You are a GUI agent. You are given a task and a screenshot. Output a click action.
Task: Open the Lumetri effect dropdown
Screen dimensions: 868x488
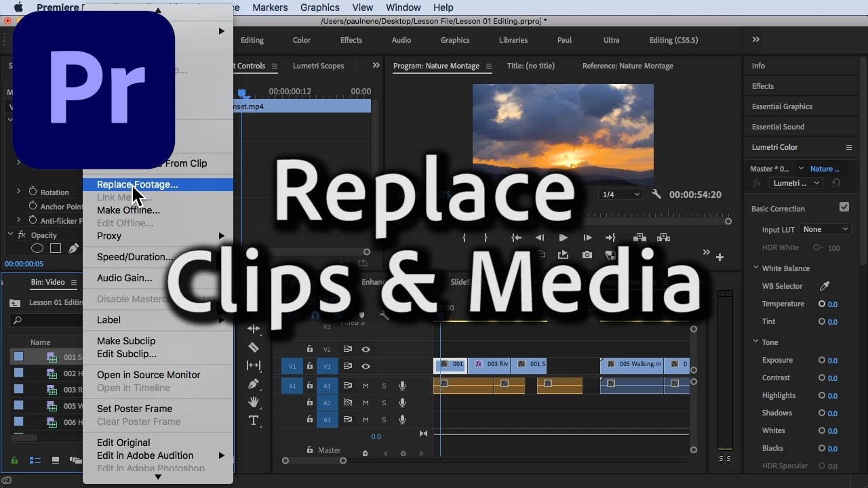tap(797, 183)
